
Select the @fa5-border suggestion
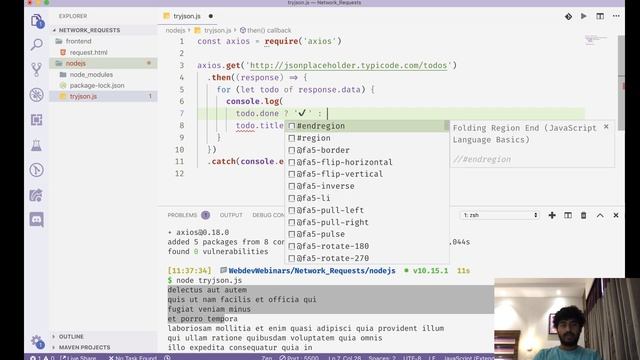[x=367, y=150]
